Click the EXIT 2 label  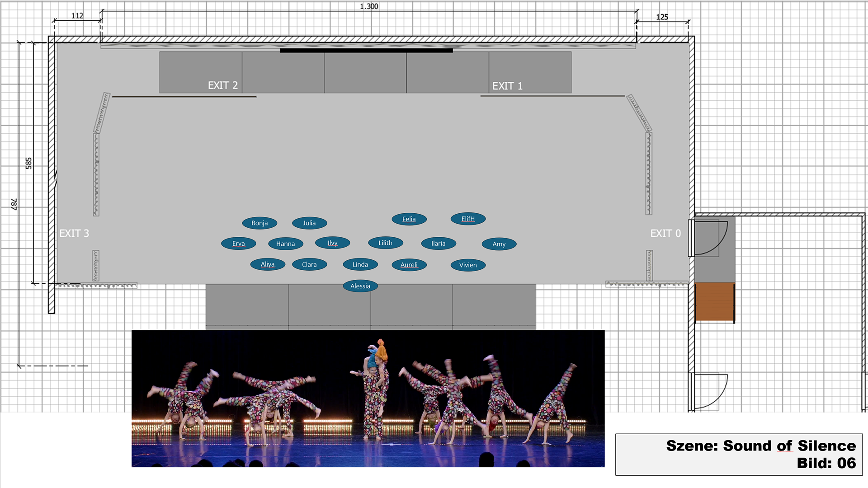click(222, 85)
